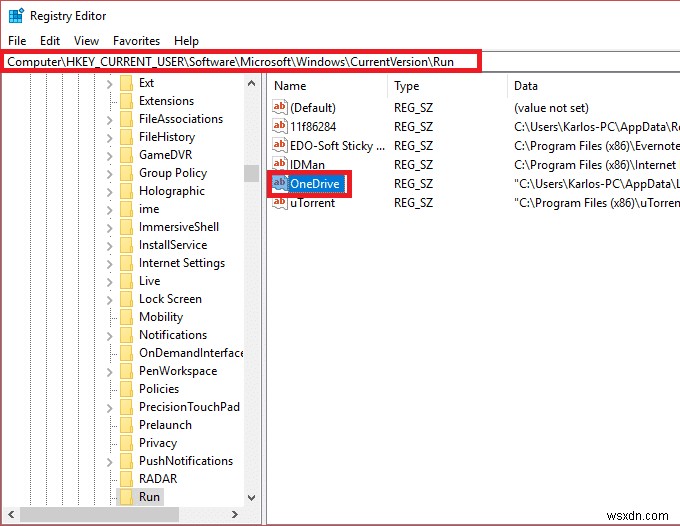The width and height of the screenshot is (680, 526).
Task: Select the RADAR key
Action: [x=158, y=479]
